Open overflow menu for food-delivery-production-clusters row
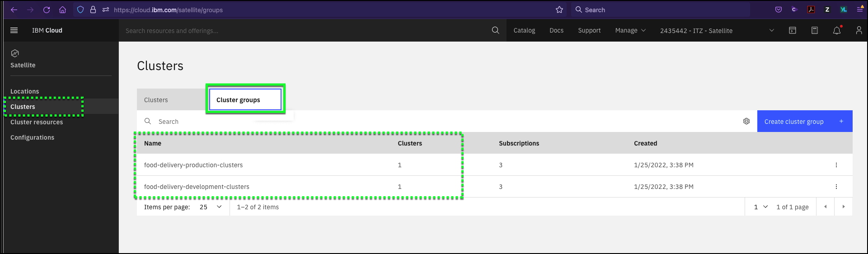Viewport: 868px width, 254px height. tap(836, 165)
